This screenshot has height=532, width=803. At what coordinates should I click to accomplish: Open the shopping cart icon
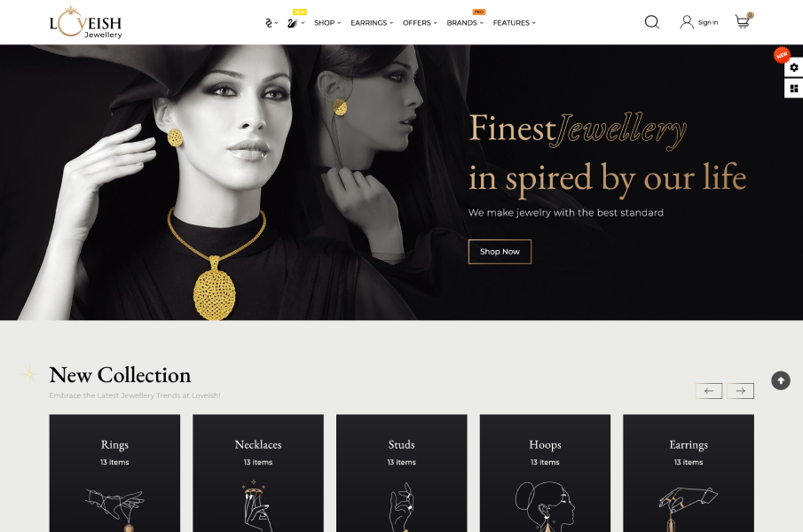743,21
